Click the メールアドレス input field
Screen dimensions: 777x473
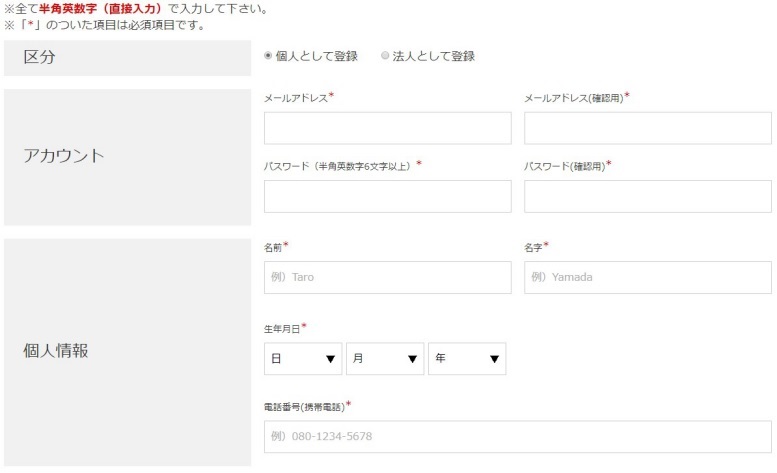click(388, 128)
